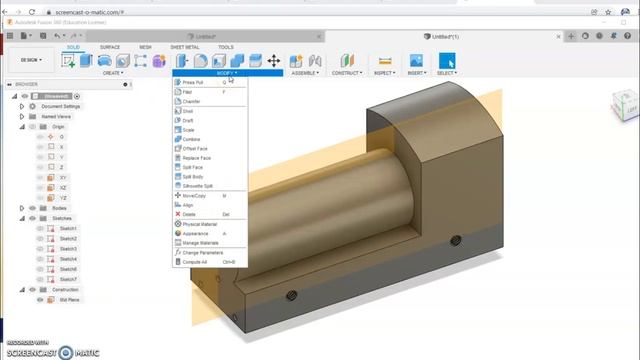Switch to the Surface tab
The height and width of the screenshot is (360, 640).
(110, 47)
